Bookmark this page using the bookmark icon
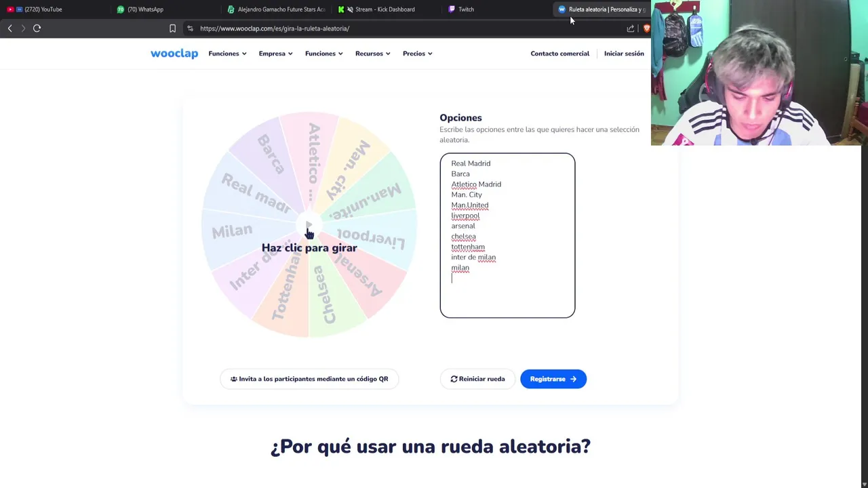 click(x=172, y=28)
